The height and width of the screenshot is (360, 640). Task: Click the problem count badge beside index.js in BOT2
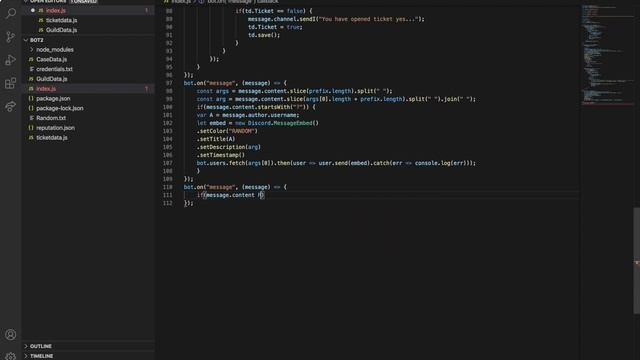147,89
